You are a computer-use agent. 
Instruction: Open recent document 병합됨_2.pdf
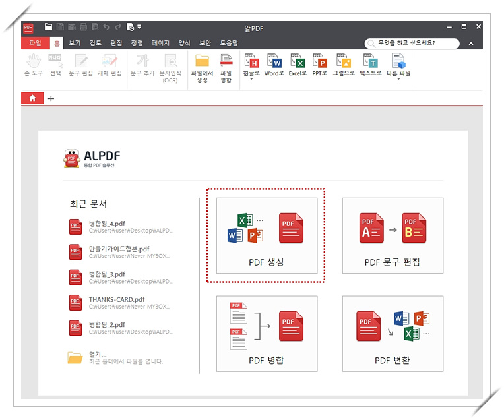tap(121, 328)
